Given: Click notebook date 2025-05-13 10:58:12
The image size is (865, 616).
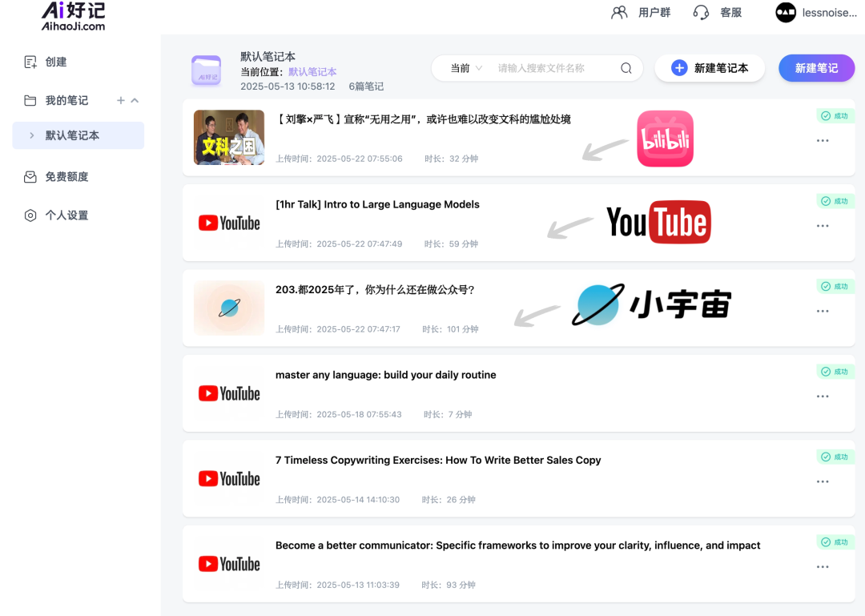Looking at the screenshot, I should (x=288, y=87).
